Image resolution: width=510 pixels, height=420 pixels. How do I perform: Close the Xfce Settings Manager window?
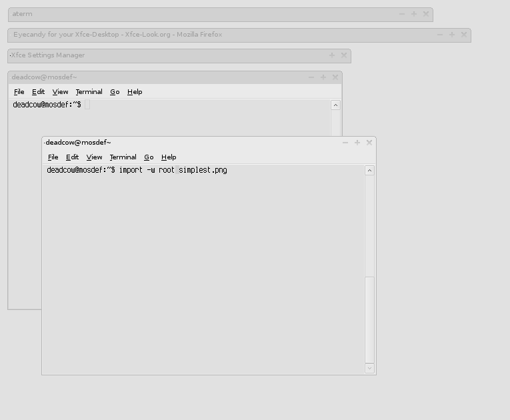tap(344, 55)
